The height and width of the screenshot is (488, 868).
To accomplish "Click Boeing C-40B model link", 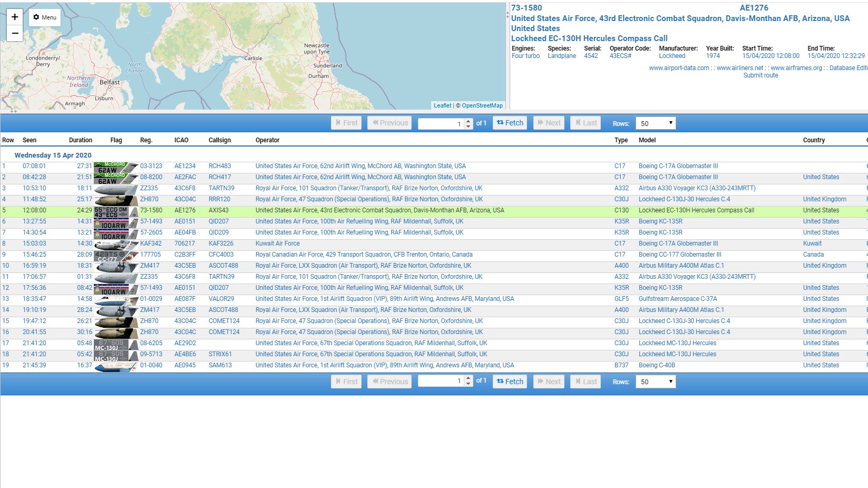I will [657, 365].
